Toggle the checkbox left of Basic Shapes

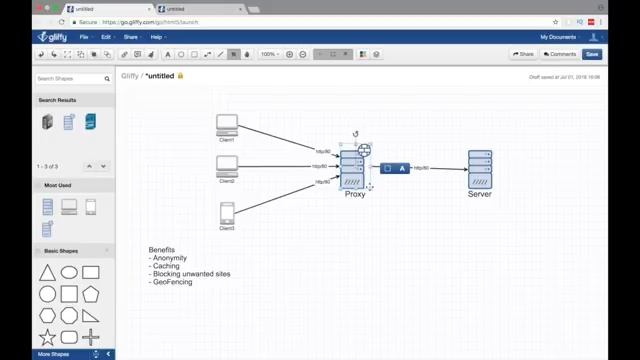[x=39, y=251]
